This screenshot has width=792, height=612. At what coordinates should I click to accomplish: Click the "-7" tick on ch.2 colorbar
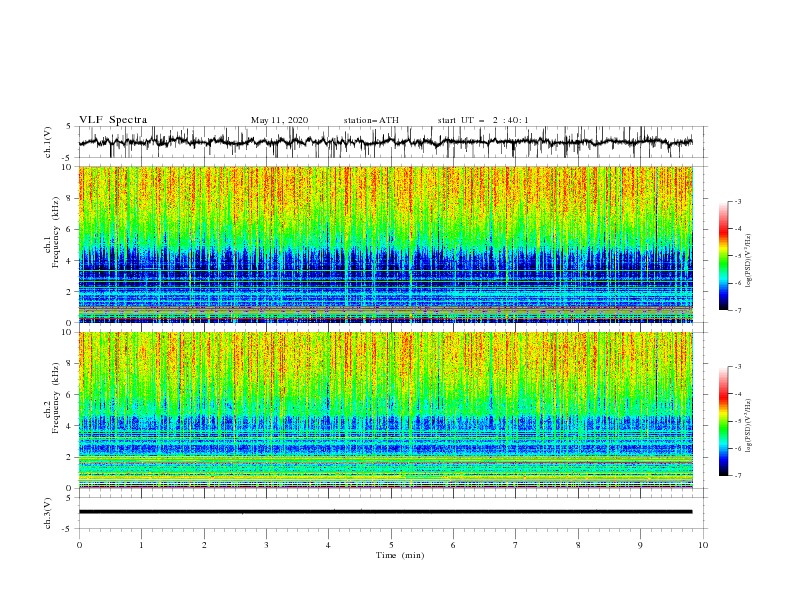pos(737,476)
